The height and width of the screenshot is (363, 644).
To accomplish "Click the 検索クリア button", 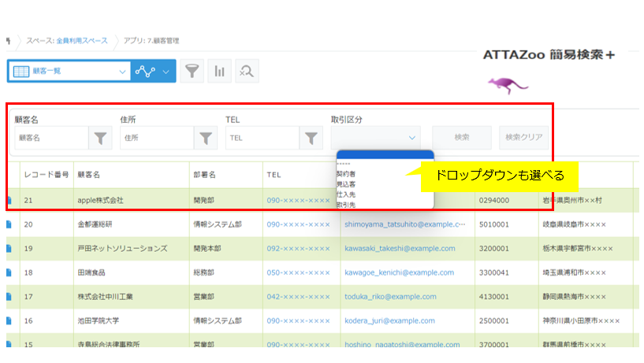I will pyautogui.click(x=523, y=138).
